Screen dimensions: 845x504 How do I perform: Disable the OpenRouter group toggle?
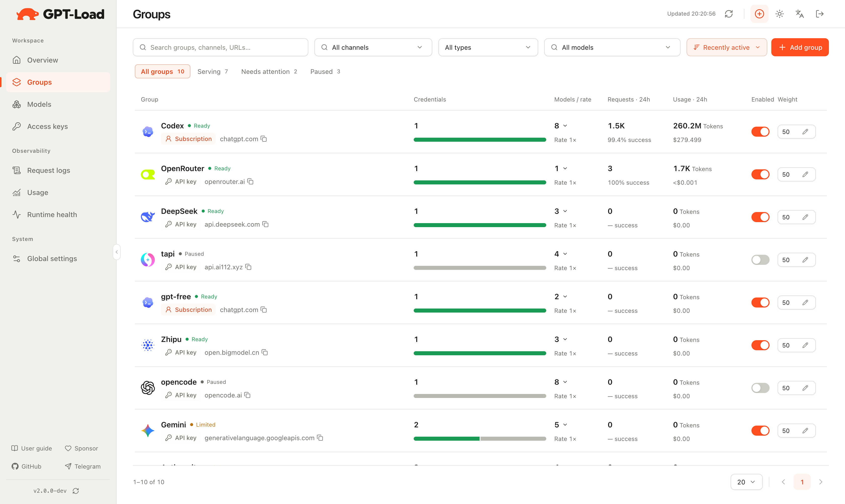760,175
